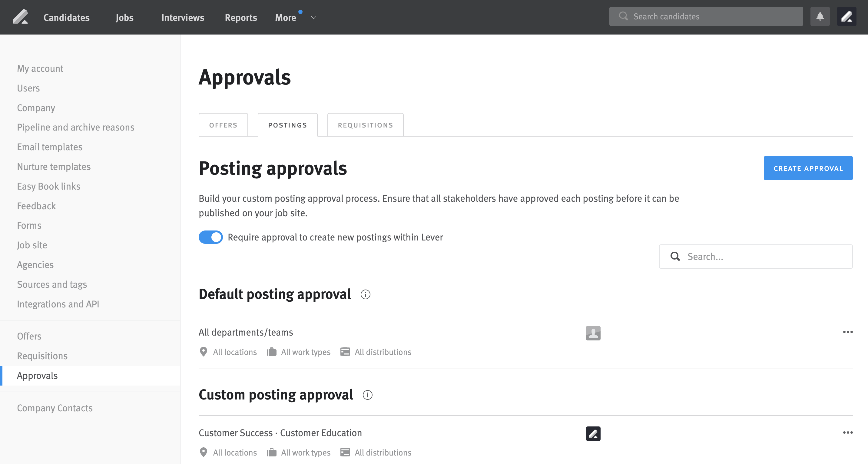Click the Lever logo in top navigation

(x=21, y=17)
